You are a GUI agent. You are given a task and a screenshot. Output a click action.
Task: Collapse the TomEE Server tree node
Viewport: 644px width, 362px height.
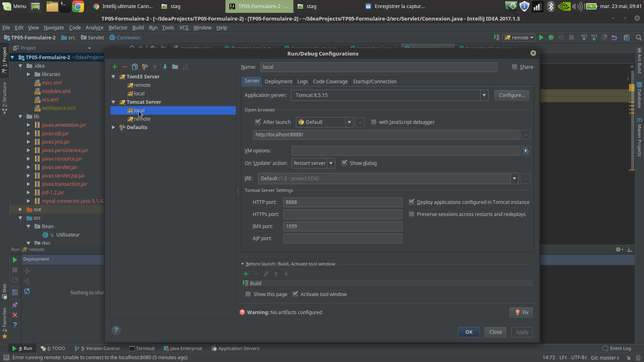click(114, 77)
